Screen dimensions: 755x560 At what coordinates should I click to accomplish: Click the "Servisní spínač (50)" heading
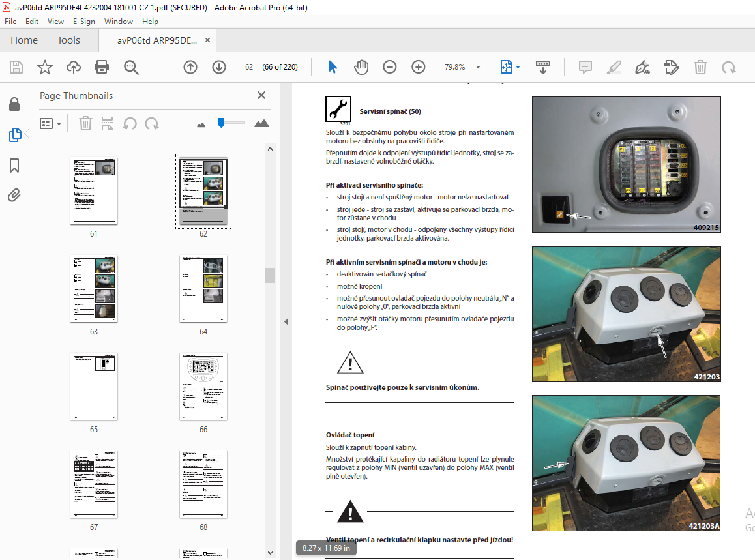point(390,111)
